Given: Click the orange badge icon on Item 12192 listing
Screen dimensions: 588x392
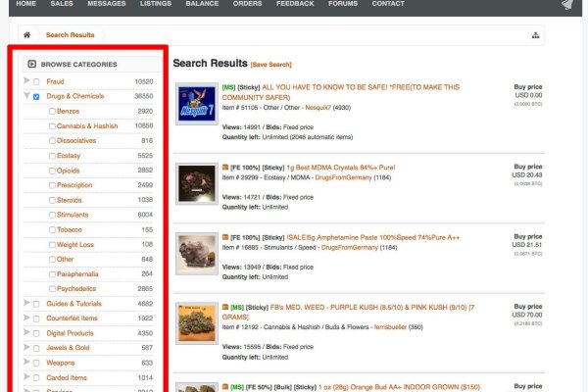Looking at the screenshot, I should pyautogui.click(x=225, y=307).
